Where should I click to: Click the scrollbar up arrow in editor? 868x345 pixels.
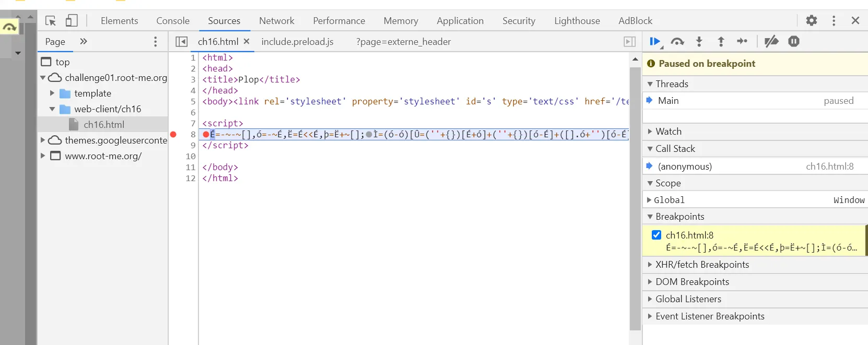635,59
